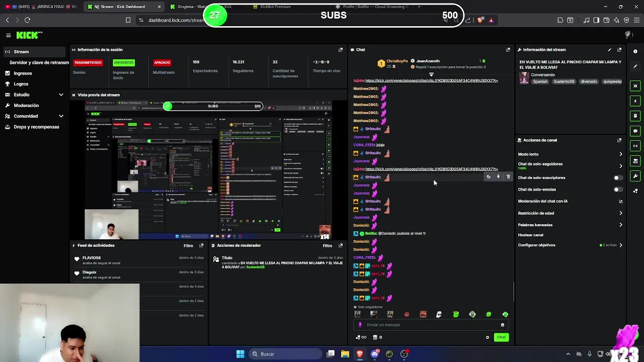The height and width of the screenshot is (362, 644).
Task: Click the diversión tag
Action: tap(589, 81)
